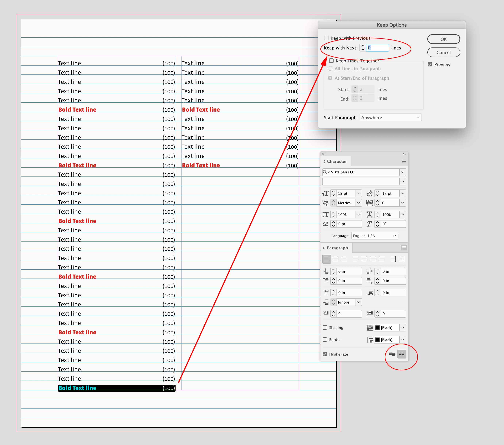The height and width of the screenshot is (445, 504).
Task: Open Start Paragraph Anywhere dropdown
Action: pos(390,117)
